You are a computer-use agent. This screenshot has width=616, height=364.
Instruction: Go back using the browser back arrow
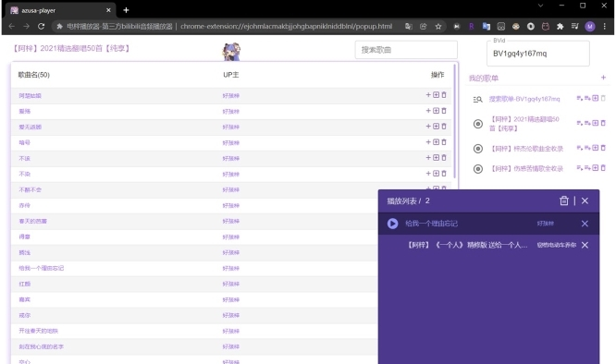(11, 26)
